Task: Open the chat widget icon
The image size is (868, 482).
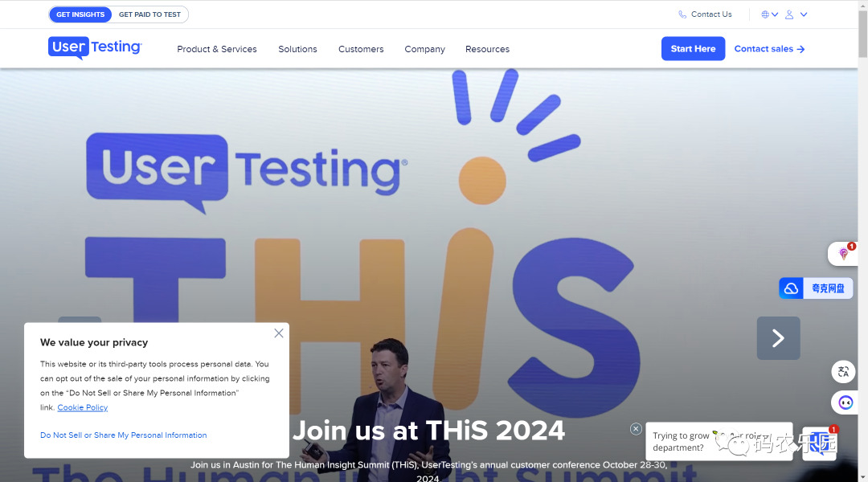Action: click(x=819, y=443)
